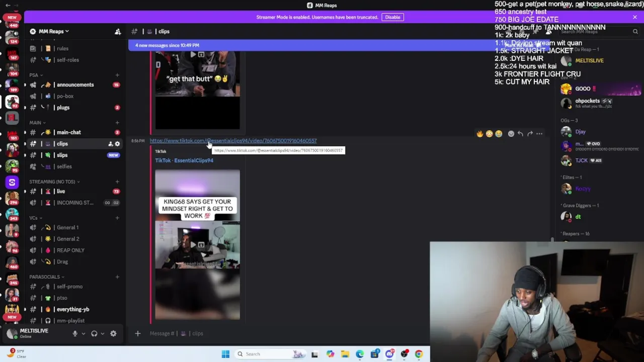Open TikTok essentialclips94 video link
The width and height of the screenshot is (644, 362).
[233, 141]
